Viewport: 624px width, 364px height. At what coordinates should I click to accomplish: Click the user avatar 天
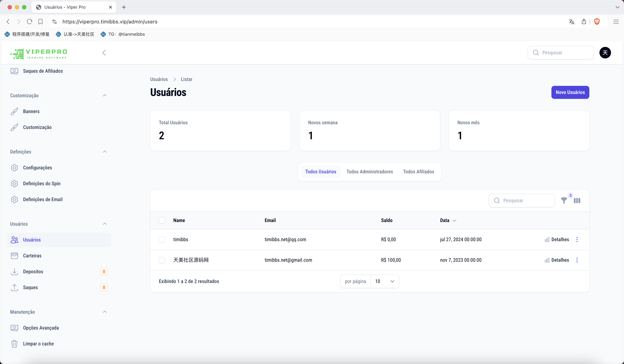click(605, 53)
